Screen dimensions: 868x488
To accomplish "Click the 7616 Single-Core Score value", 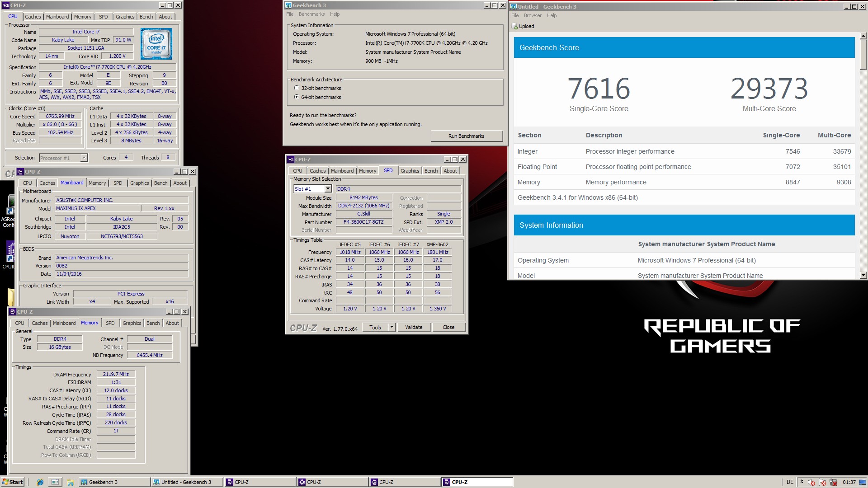I will click(599, 89).
